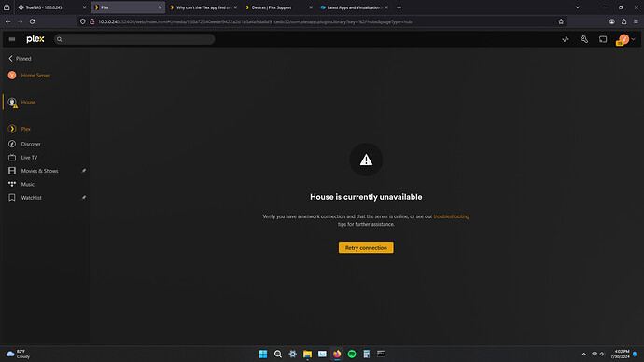Open Firefox application menu
Image resolution: width=644 pixels, height=362 pixels.
636,21
